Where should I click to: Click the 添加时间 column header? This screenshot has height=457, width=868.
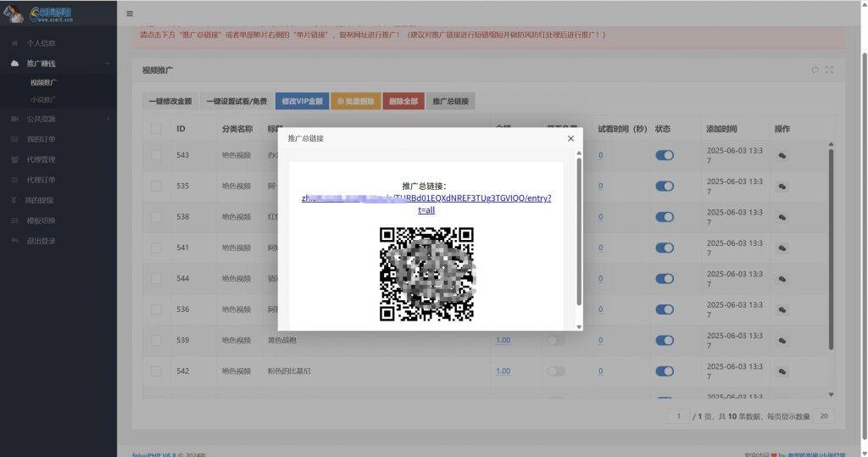721,129
